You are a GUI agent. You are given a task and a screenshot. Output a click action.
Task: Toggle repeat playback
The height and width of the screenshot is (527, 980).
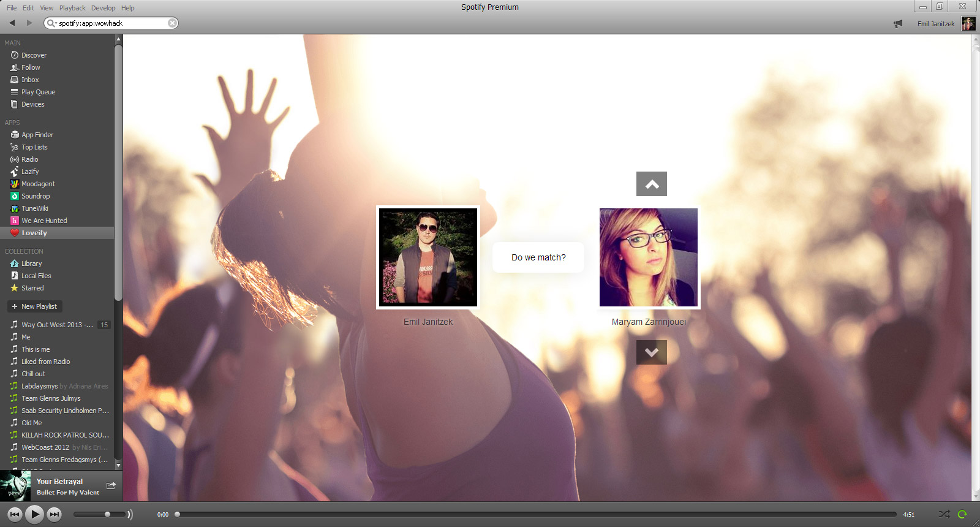coord(962,514)
